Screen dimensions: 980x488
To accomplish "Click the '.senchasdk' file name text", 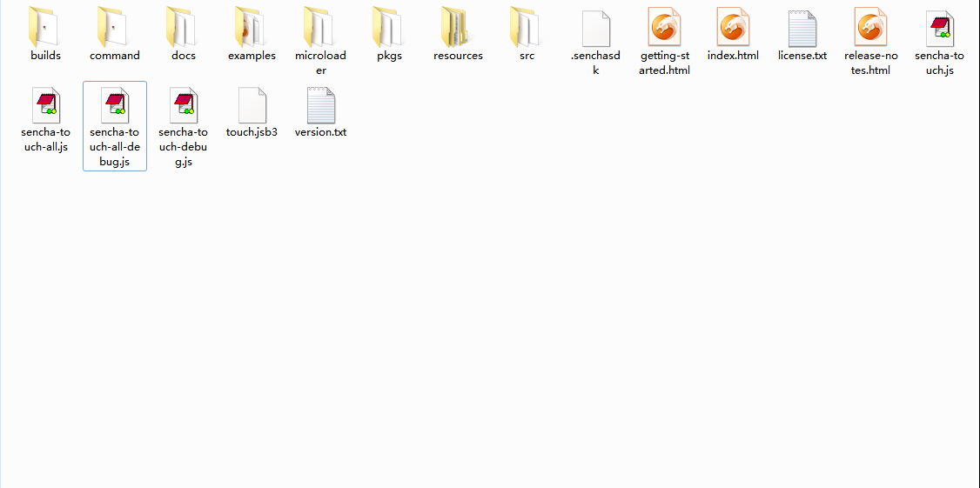I will tap(595, 64).
